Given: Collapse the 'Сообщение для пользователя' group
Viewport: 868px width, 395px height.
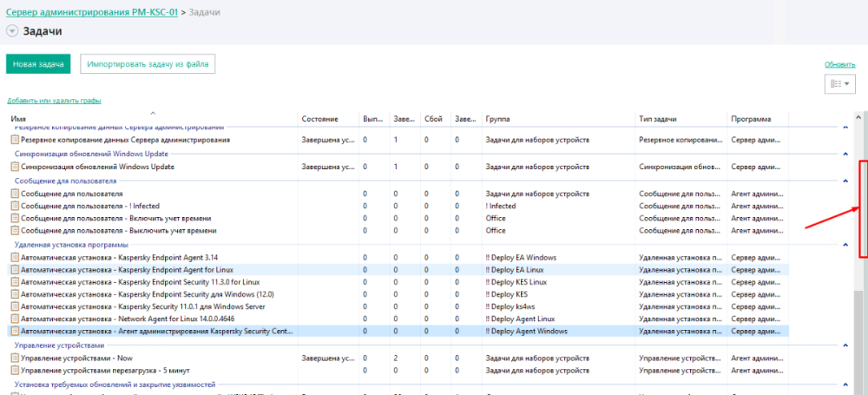Looking at the screenshot, I should coord(845,181).
